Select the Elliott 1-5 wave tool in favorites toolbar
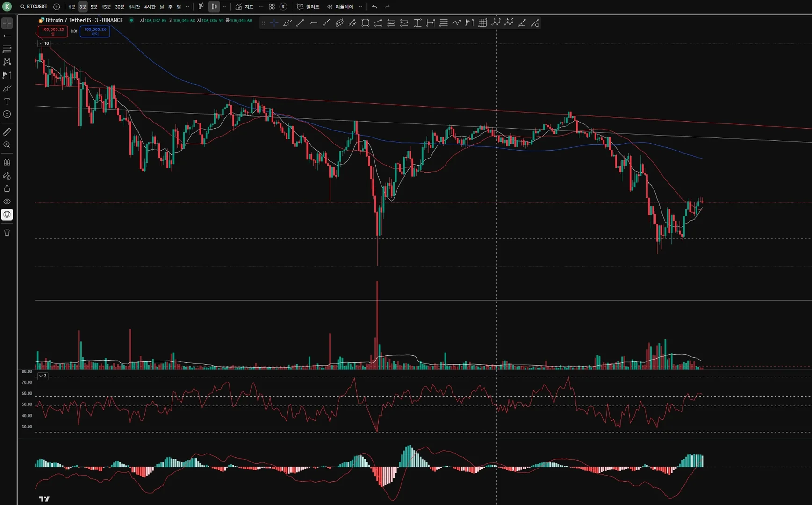 (496, 22)
